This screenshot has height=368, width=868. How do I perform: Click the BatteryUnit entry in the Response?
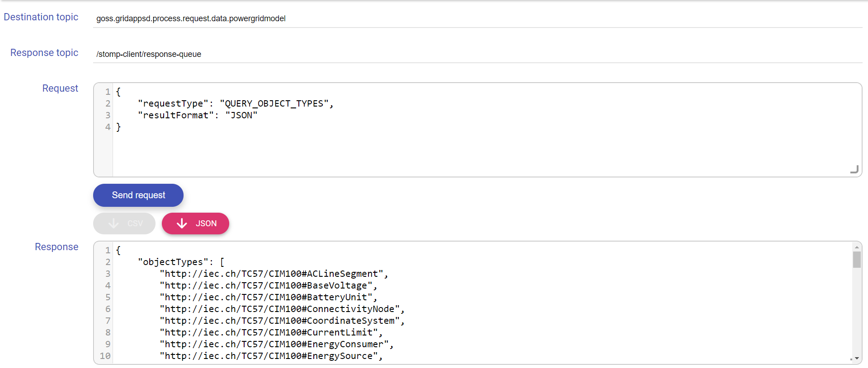(x=268, y=297)
